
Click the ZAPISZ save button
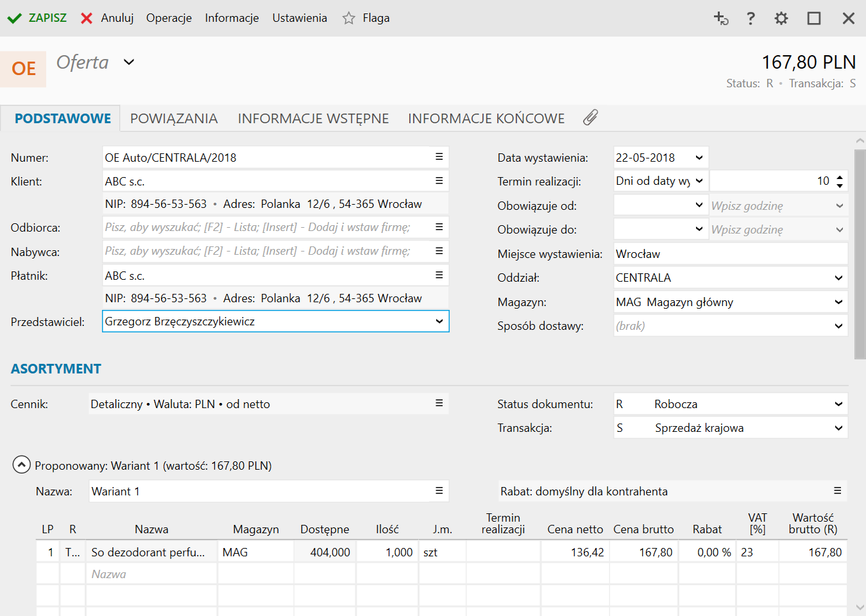[x=37, y=18]
